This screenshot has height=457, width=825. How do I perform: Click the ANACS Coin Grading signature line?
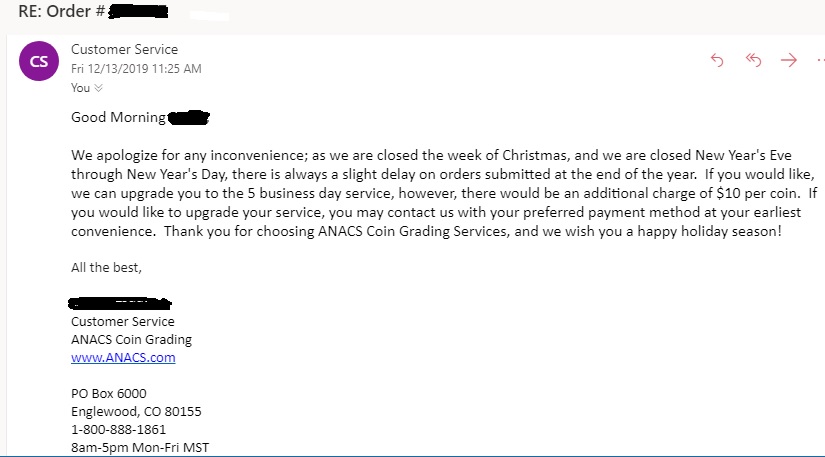[131, 339]
